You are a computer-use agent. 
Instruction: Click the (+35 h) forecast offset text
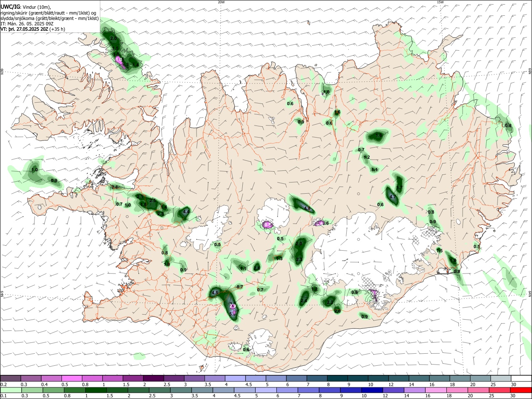57,29
